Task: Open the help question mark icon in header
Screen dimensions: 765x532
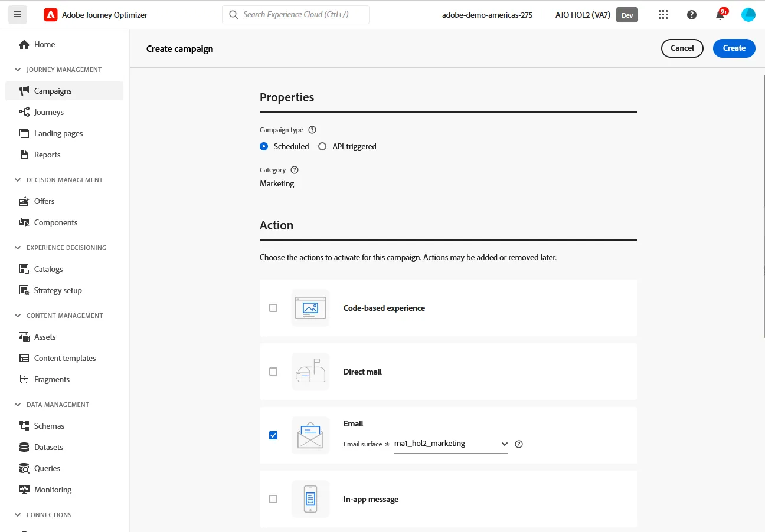Action: point(692,15)
